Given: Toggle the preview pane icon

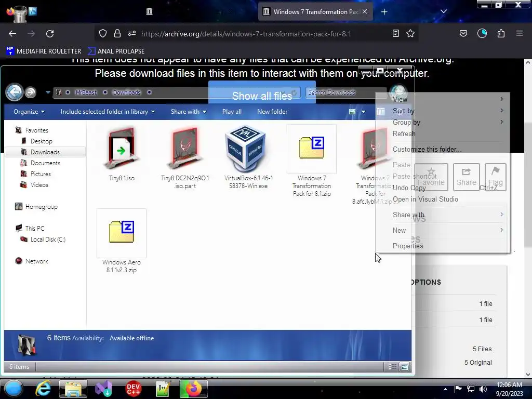Looking at the screenshot, I should coord(381,112).
